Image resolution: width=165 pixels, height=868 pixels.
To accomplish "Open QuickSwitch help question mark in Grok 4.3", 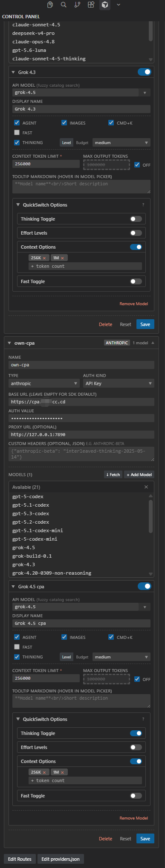I will (x=143, y=205).
